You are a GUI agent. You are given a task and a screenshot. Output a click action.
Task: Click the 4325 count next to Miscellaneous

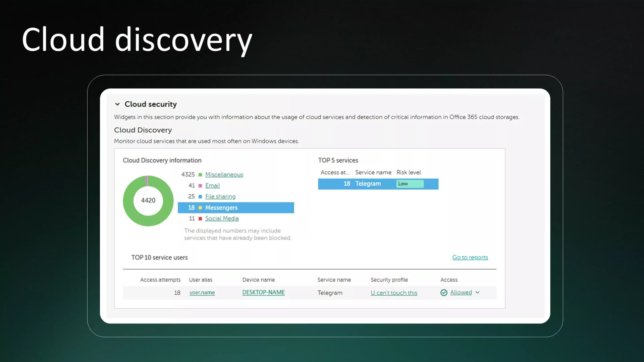[188, 174]
